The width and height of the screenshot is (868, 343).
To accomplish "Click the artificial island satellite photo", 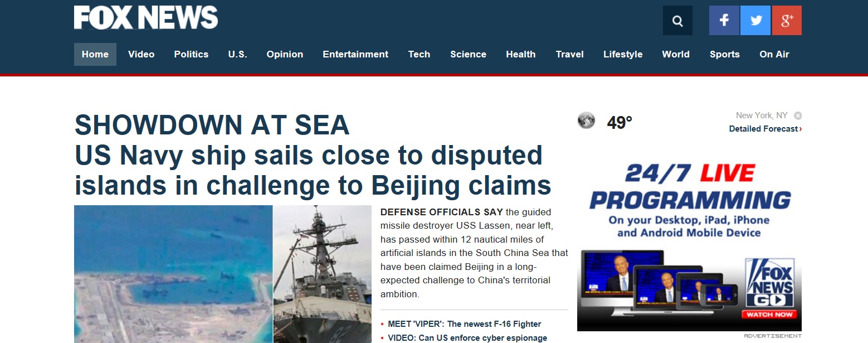I will point(173,274).
